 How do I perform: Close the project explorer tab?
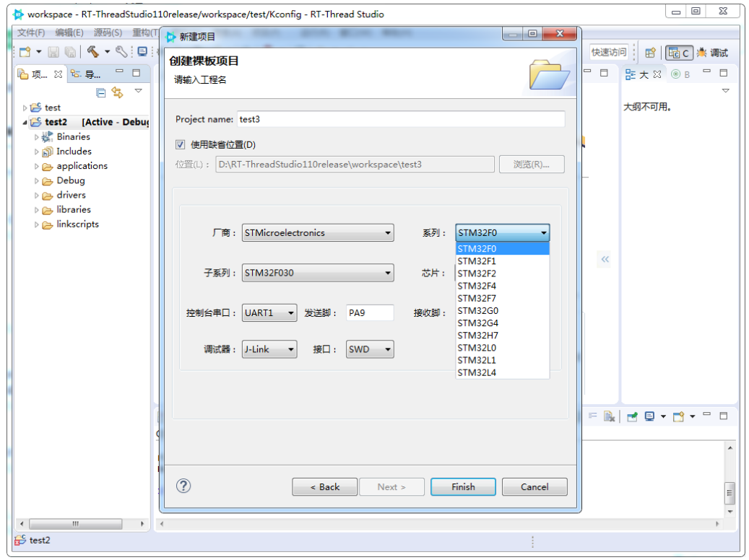click(59, 74)
